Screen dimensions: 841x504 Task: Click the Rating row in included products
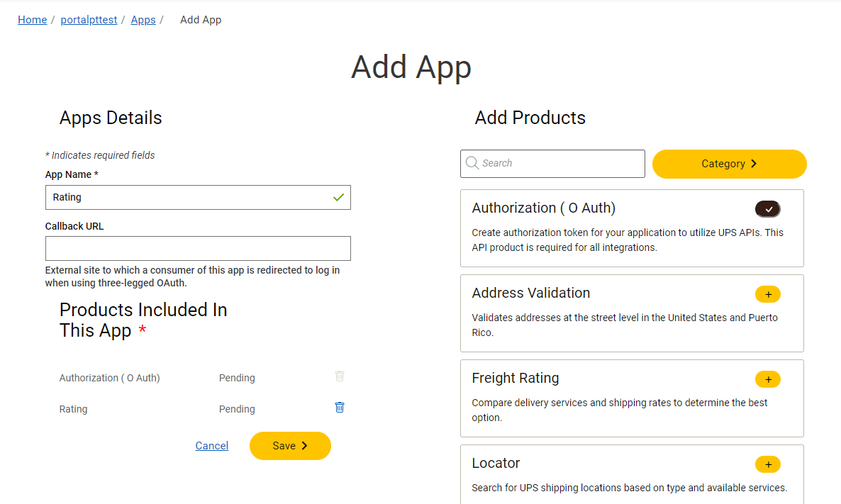74,409
